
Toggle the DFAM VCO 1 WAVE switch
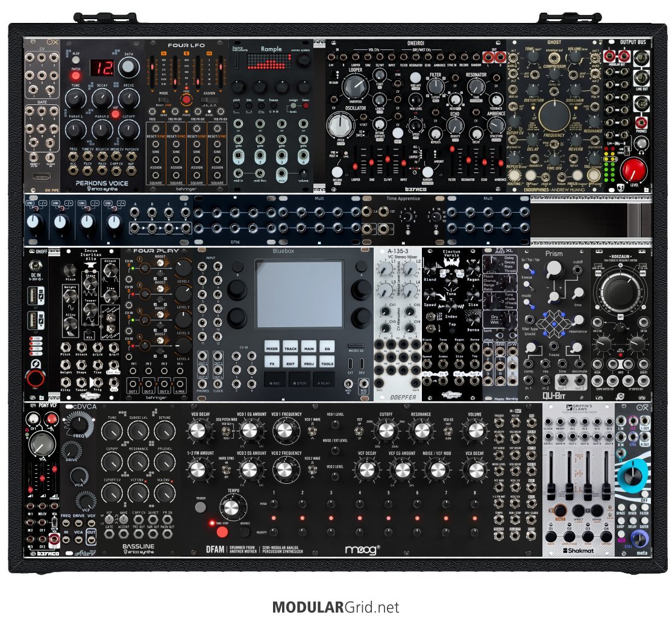(312, 431)
